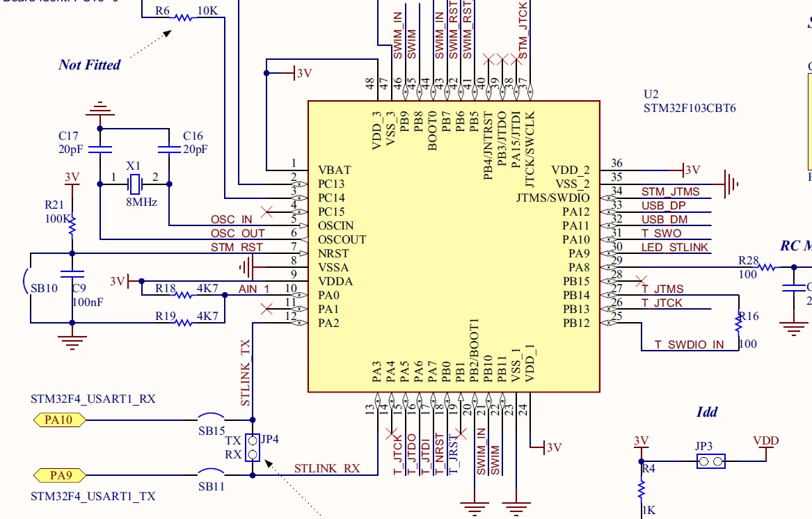812x519 pixels.
Task: Click the USB_DM net label
Action: 664,220
